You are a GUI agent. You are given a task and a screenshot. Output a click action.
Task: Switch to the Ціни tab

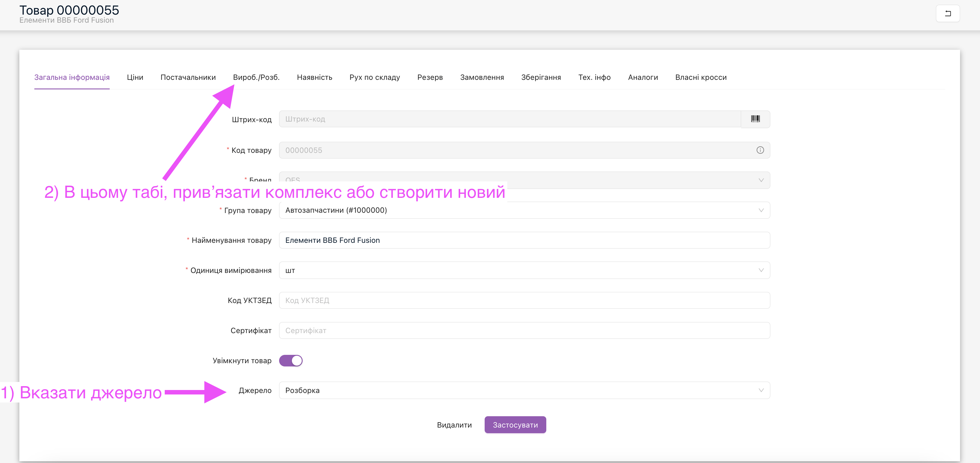pos(135,77)
